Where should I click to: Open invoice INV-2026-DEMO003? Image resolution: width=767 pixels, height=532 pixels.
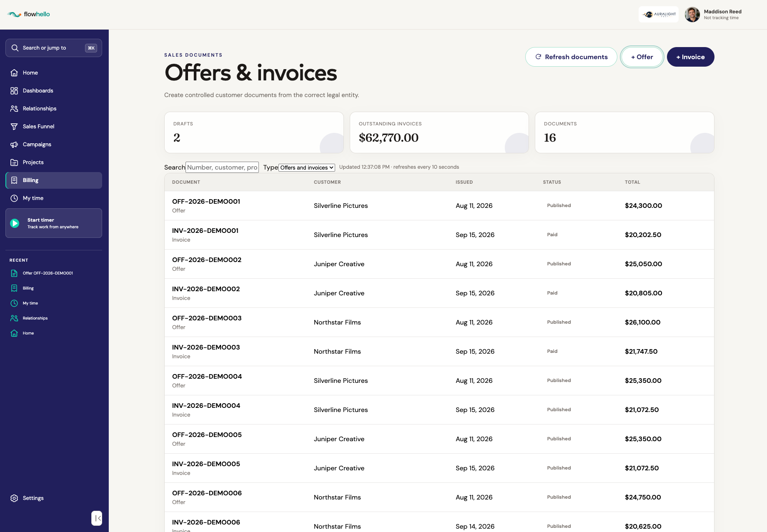pyautogui.click(x=206, y=347)
